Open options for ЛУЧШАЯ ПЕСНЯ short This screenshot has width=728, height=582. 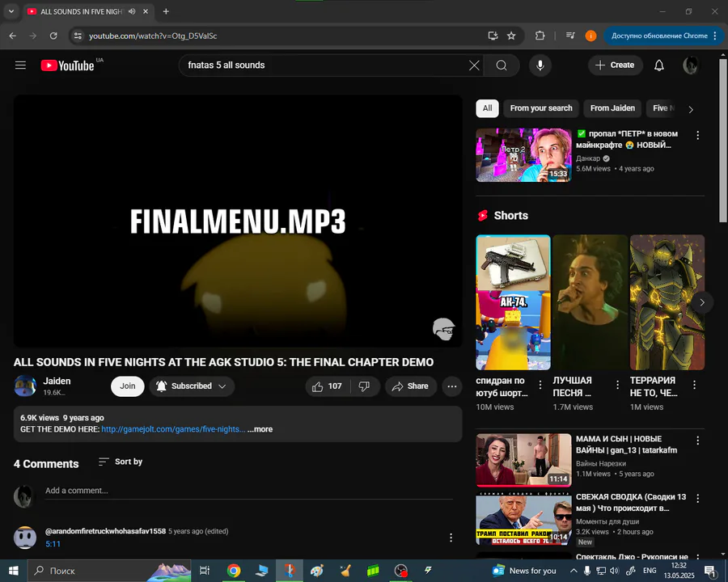tap(617, 385)
